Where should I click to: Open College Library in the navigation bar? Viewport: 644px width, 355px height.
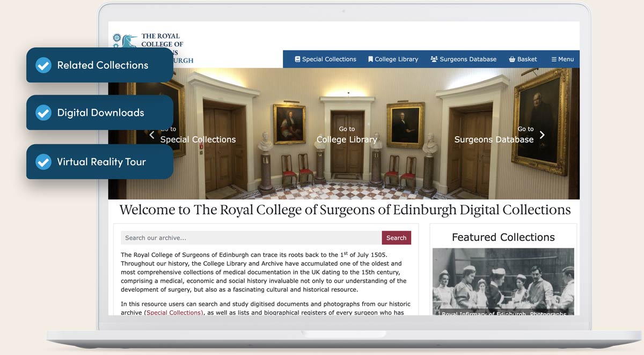393,59
